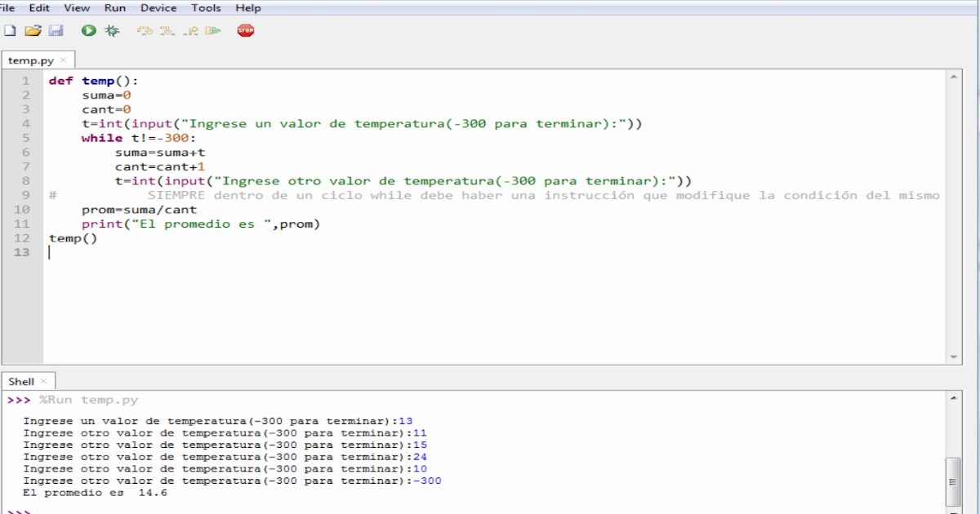The width and height of the screenshot is (980, 514).
Task: Resume script execution
Action: click(211, 30)
